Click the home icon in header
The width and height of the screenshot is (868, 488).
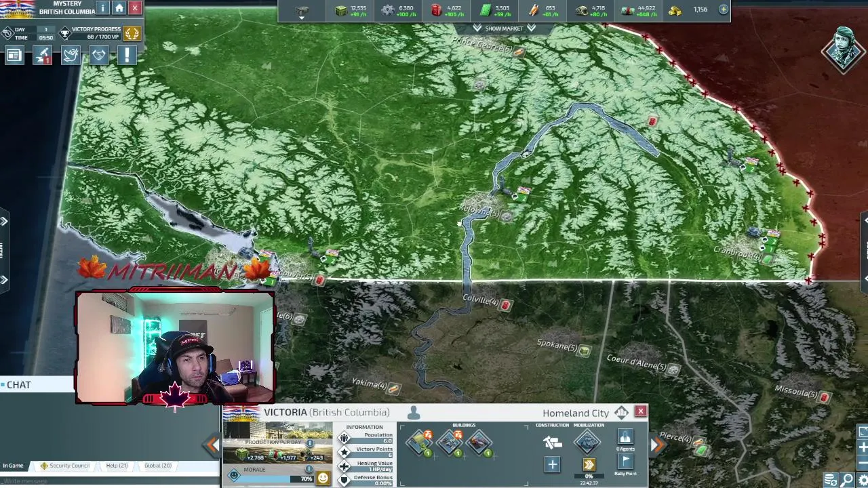click(x=119, y=8)
